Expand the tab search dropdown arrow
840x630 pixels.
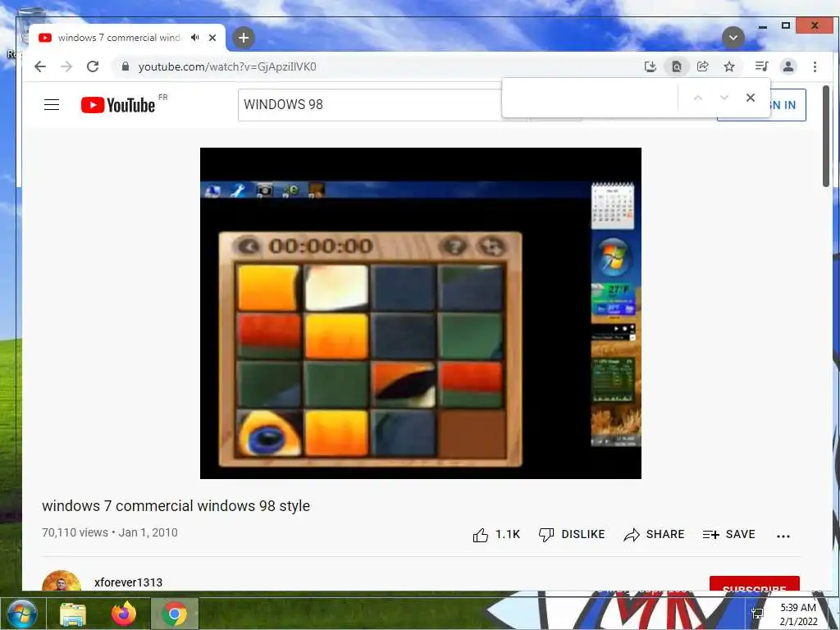point(733,38)
